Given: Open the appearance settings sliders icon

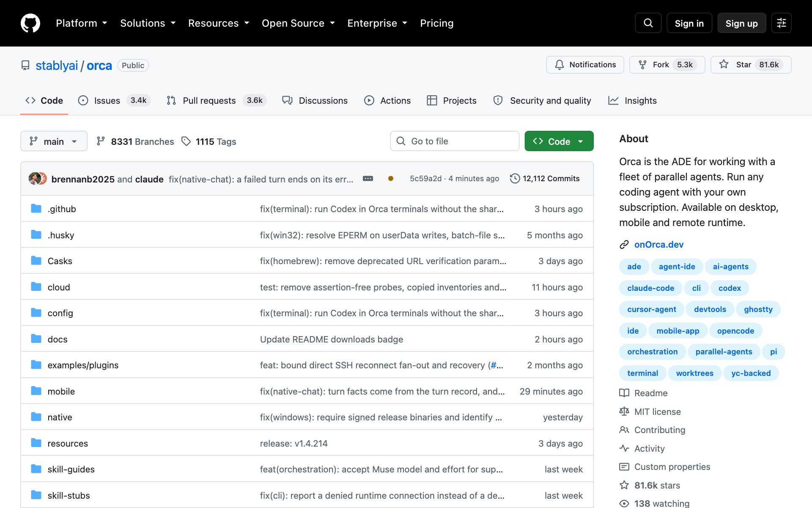Looking at the screenshot, I should [781, 23].
